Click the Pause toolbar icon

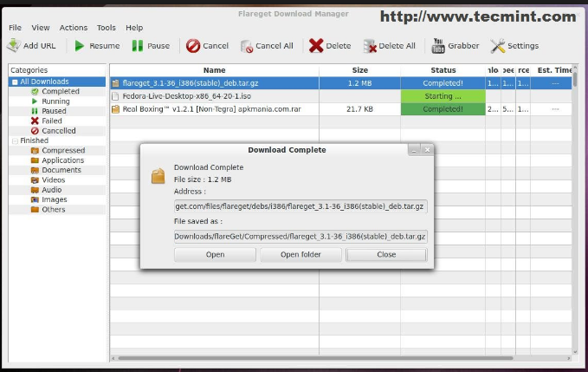(x=137, y=46)
